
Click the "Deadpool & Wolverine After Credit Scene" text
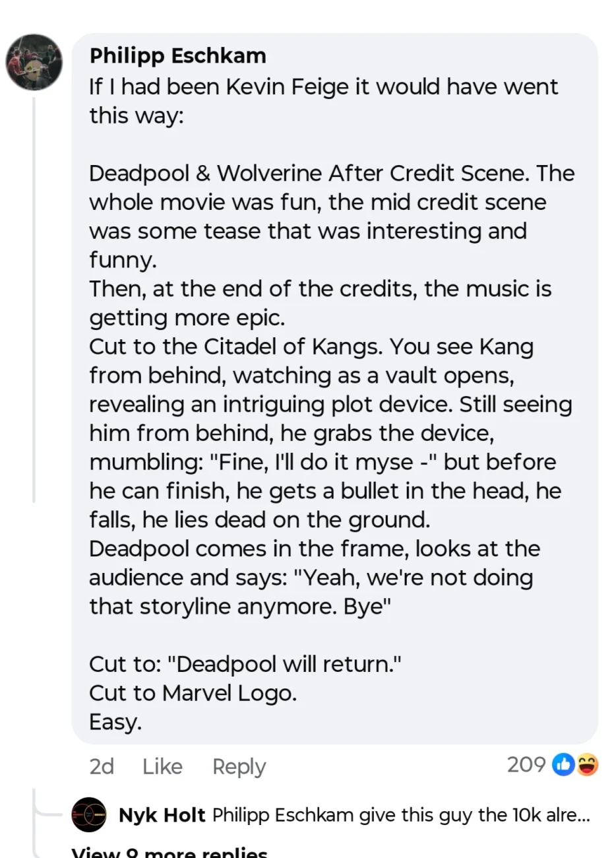tap(309, 173)
